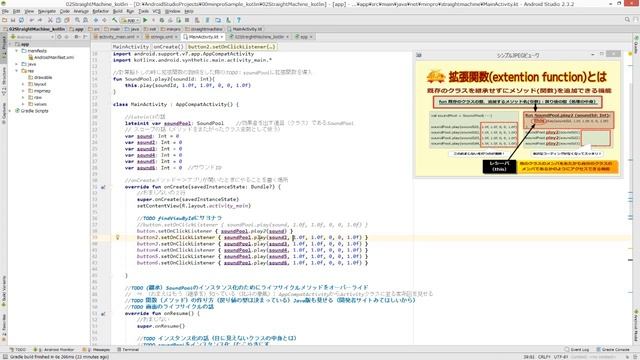Open the Event Log panel

577,349
